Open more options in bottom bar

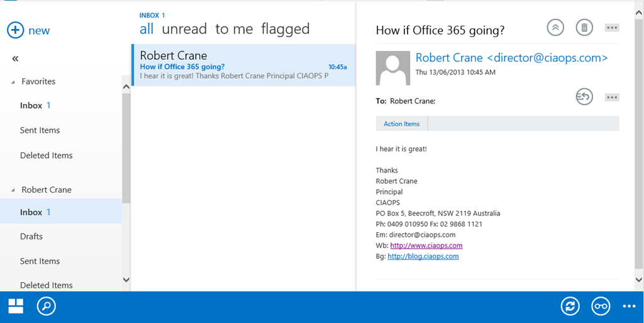(629, 307)
